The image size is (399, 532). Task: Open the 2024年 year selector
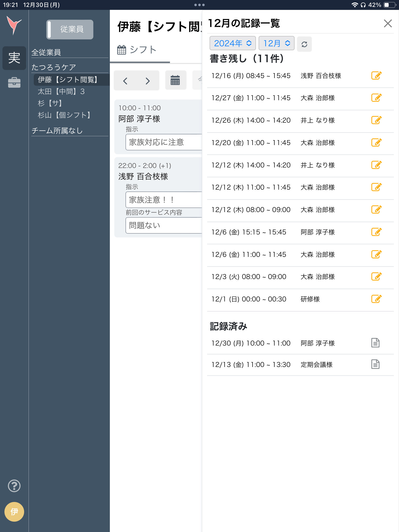pyautogui.click(x=232, y=43)
